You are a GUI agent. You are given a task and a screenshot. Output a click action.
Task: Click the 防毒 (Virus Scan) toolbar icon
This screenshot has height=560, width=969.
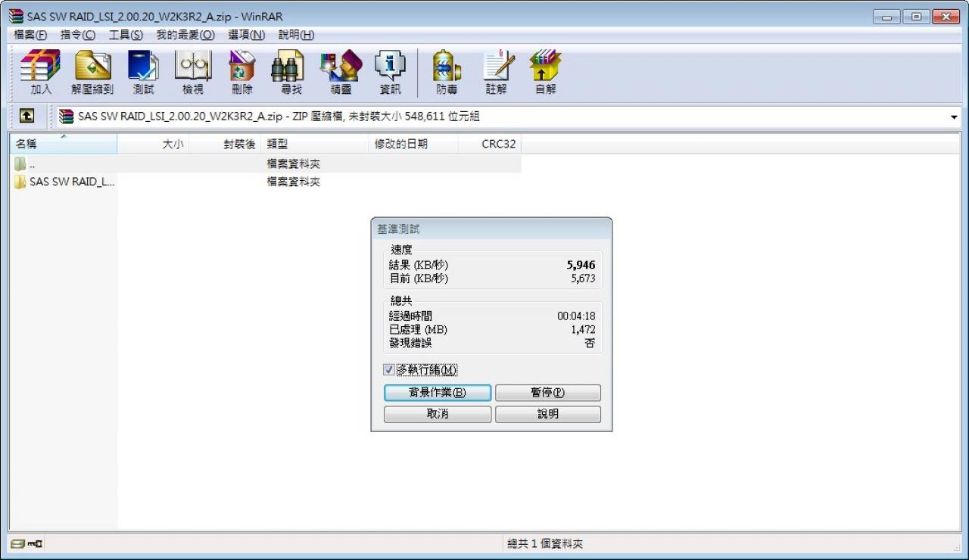(447, 73)
